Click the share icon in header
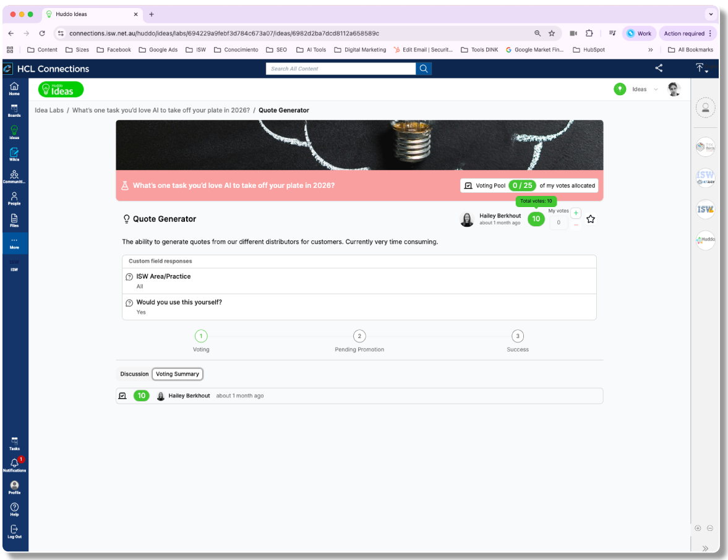728x560 pixels. click(659, 68)
